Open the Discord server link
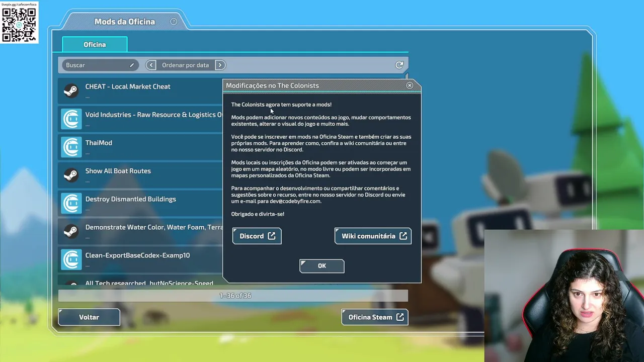 [x=257, y=236]
